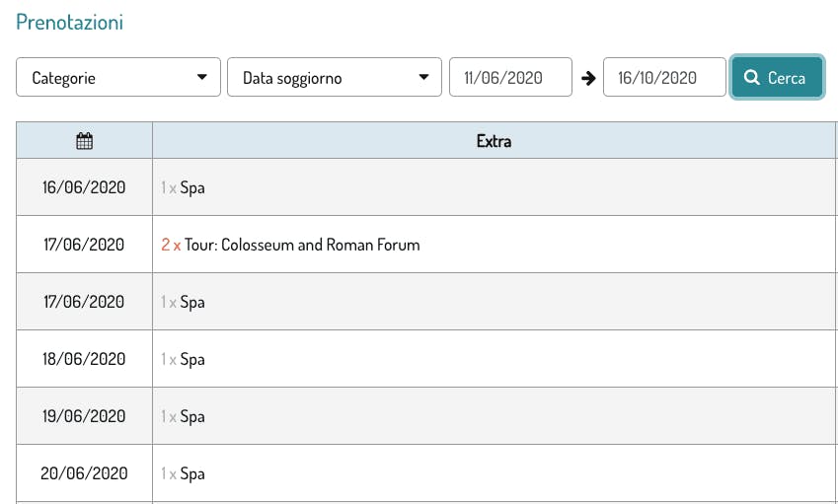The height and width of the screenshot is (504, 838).
Task: Click the Spa entry for 20/06/2020
Action: click(192, 473)
